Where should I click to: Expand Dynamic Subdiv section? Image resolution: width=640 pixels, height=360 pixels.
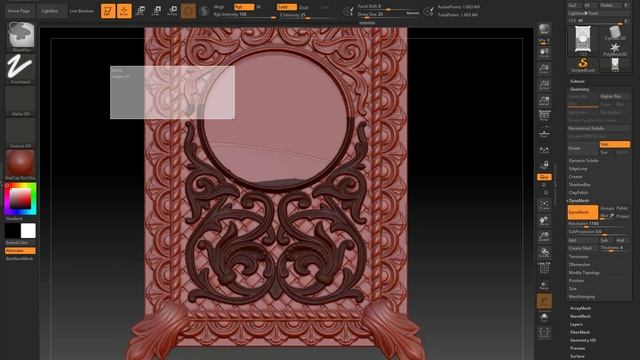click(x=584, y=160)
